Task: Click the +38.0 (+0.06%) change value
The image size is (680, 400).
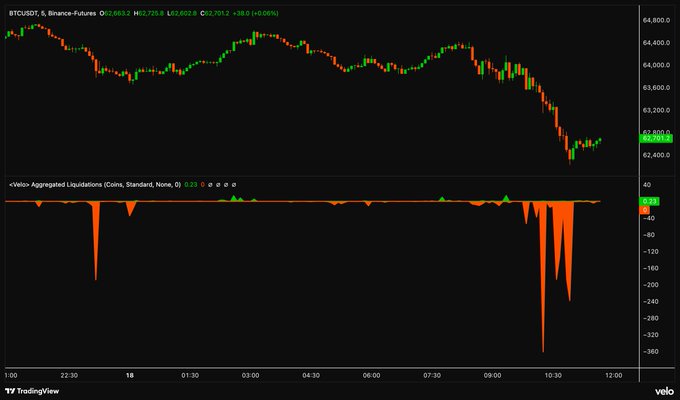Action: 255,13
